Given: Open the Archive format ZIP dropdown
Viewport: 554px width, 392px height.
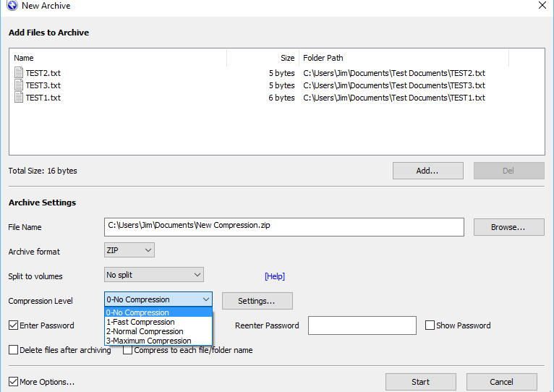Looking at the screenshot, I should pyautogui.click(x=129, y=250).
